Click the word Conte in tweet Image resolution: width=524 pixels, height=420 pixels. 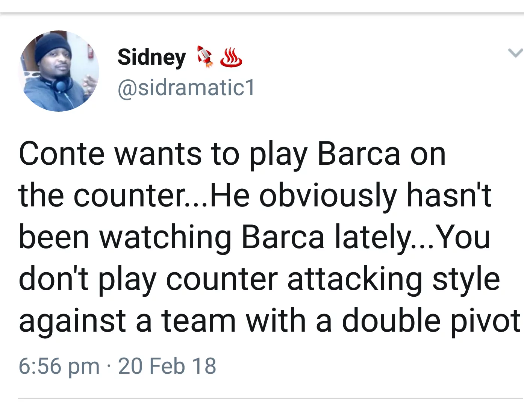coord(62,153)
